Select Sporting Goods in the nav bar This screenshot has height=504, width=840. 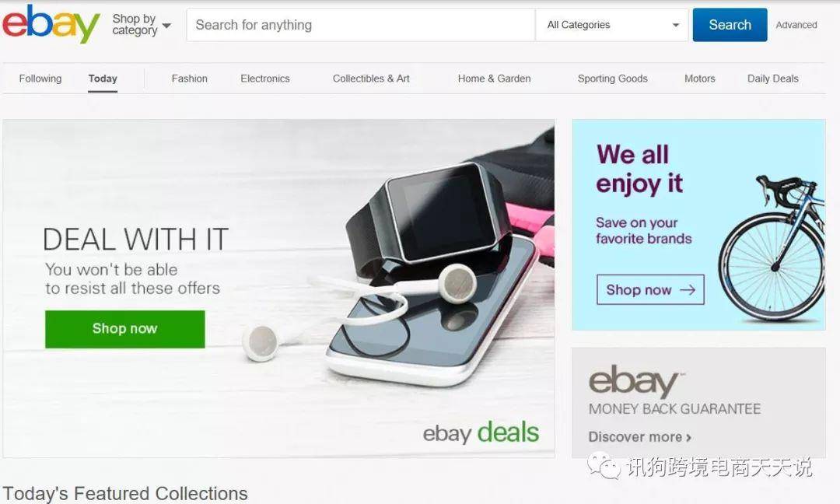[612, 79]
